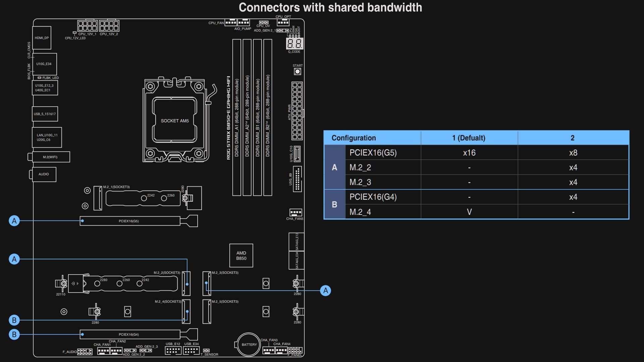Click "PCIEX16(G5)" in the configuration table
The width and height of the screenshot is (644, 362).
tap(373, 153)
